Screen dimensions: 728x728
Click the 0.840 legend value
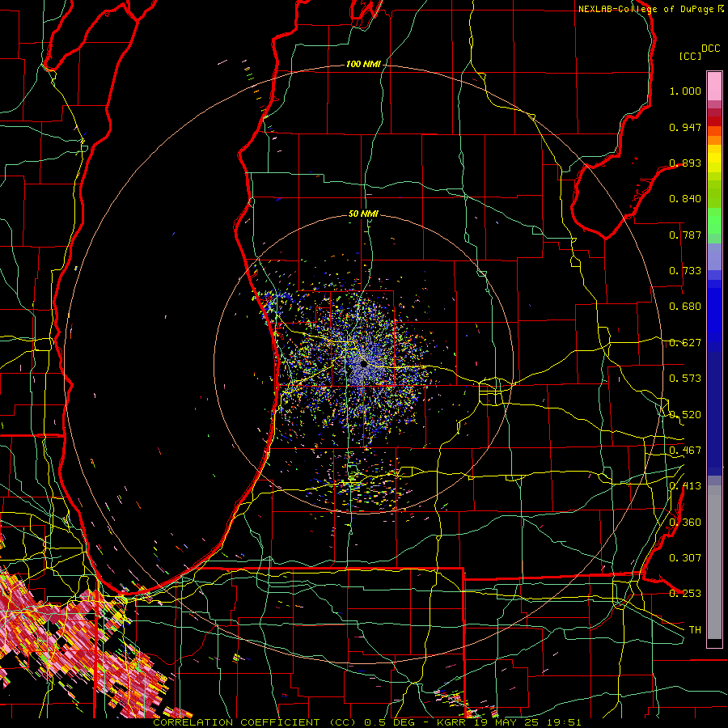[x=685, y=199]
